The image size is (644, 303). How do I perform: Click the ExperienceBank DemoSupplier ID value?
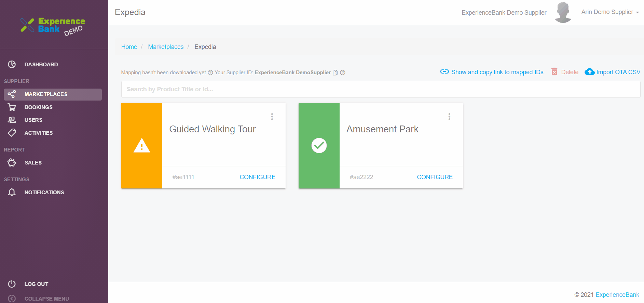(x=293, y=73)
